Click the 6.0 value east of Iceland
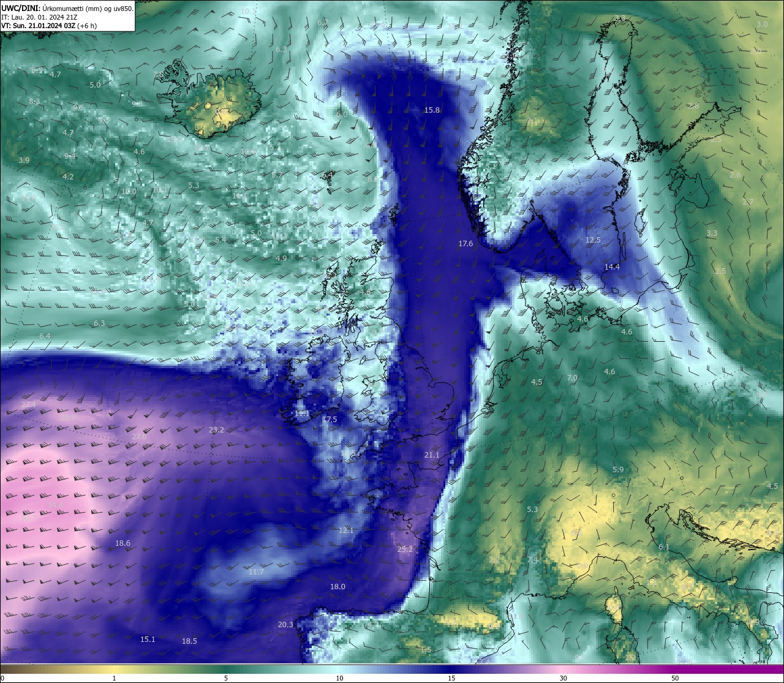Viewport: 784px width, 683px height. 342,115
